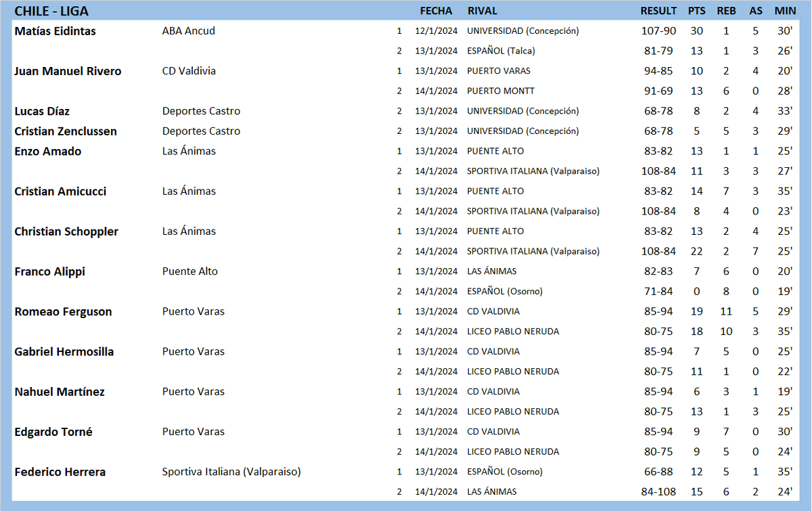Click rival PUERTO VARAS in Rivero row
Image resolution: width=812 pixels, height=511 pixels.
pos(499,71)
